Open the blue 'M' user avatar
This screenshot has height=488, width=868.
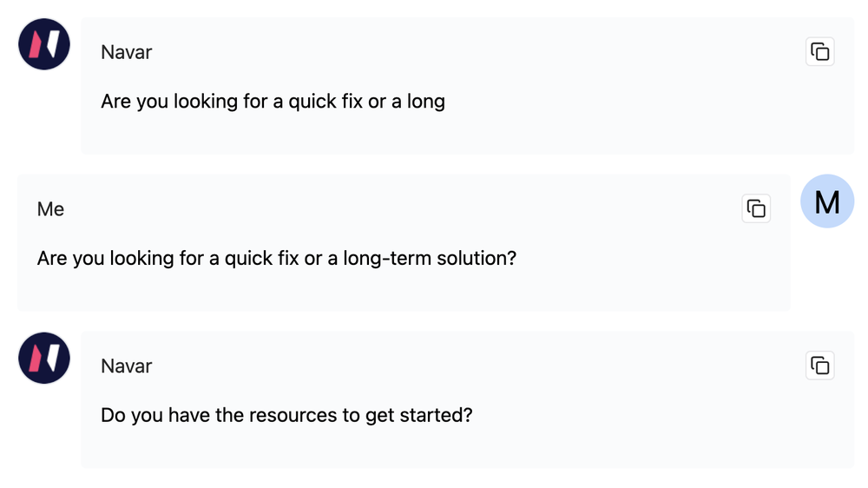(x=827, y=201)
